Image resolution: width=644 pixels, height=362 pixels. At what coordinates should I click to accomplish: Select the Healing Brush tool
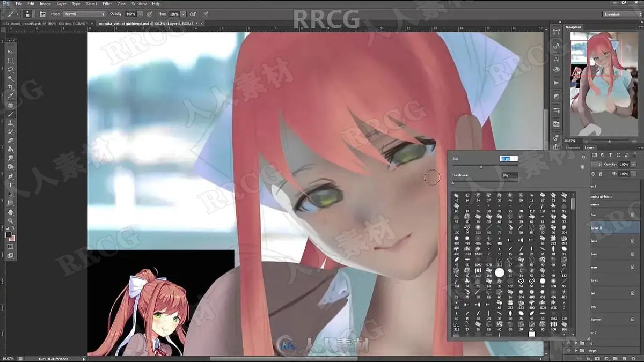[11, 106]
